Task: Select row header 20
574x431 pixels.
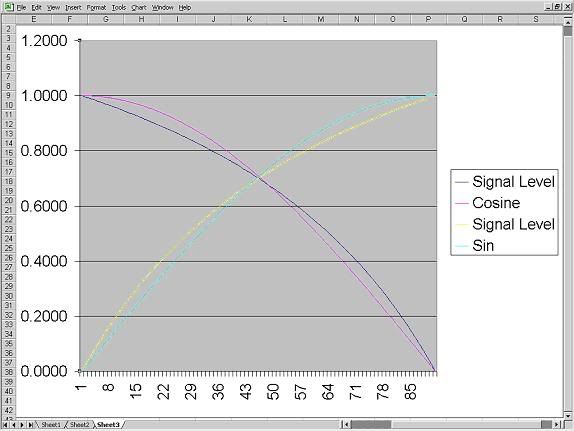Action: click(9, 200)
